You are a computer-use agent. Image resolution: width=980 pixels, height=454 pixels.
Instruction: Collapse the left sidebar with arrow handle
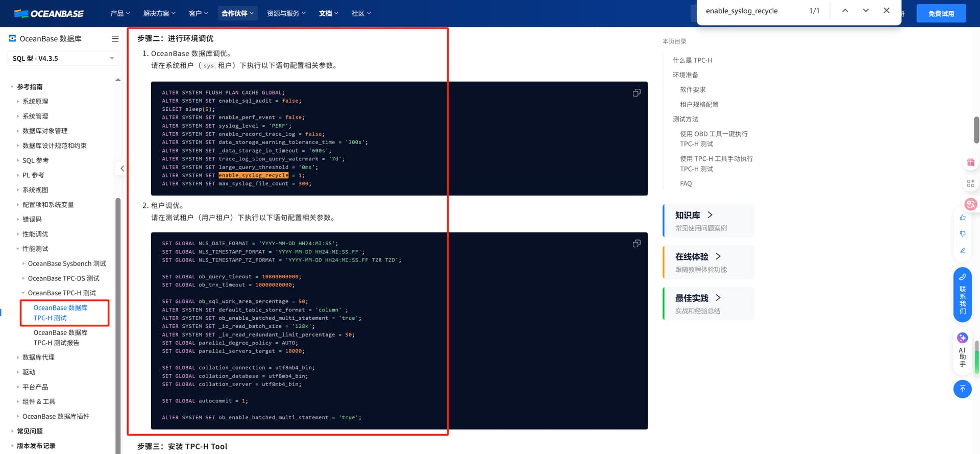(121, 169)
